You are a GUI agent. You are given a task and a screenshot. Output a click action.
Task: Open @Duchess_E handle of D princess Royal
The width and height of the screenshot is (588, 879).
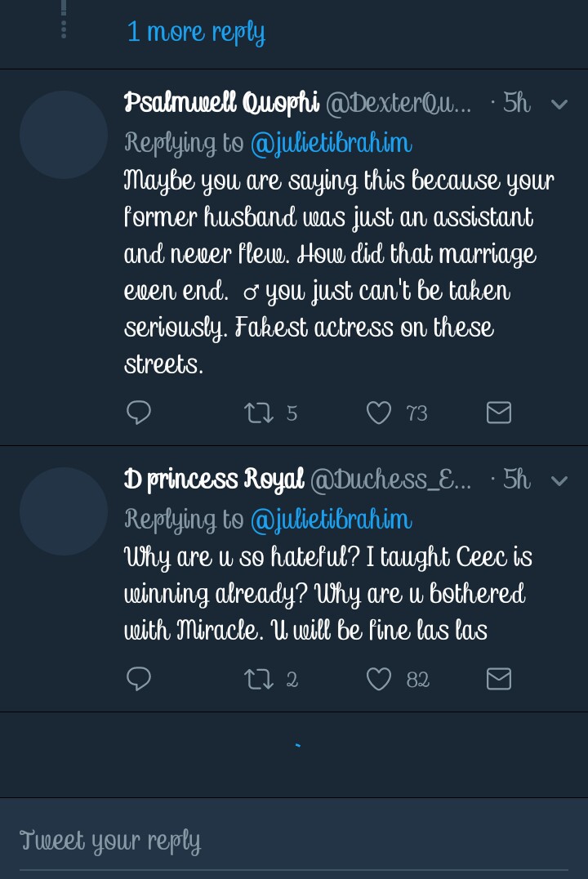[x=390, y=480]
